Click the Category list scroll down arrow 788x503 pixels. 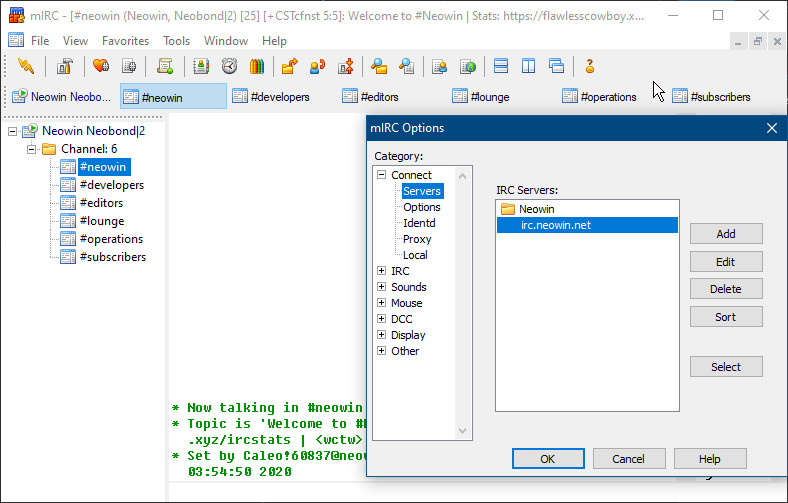coord(462,431)
